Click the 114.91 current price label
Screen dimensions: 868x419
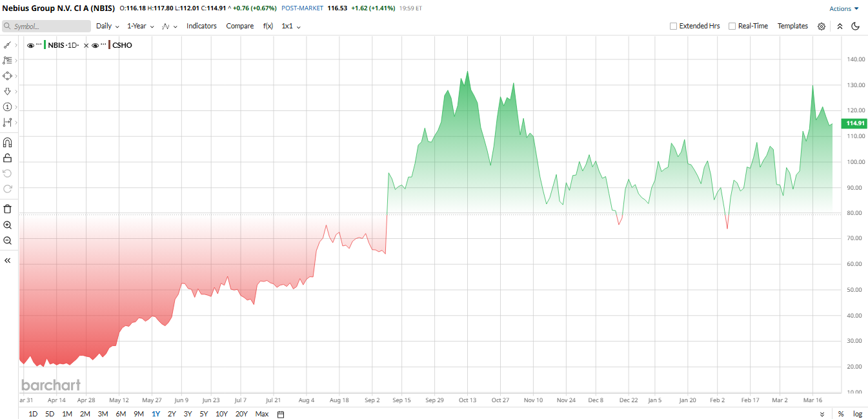(x=855, y=123)
